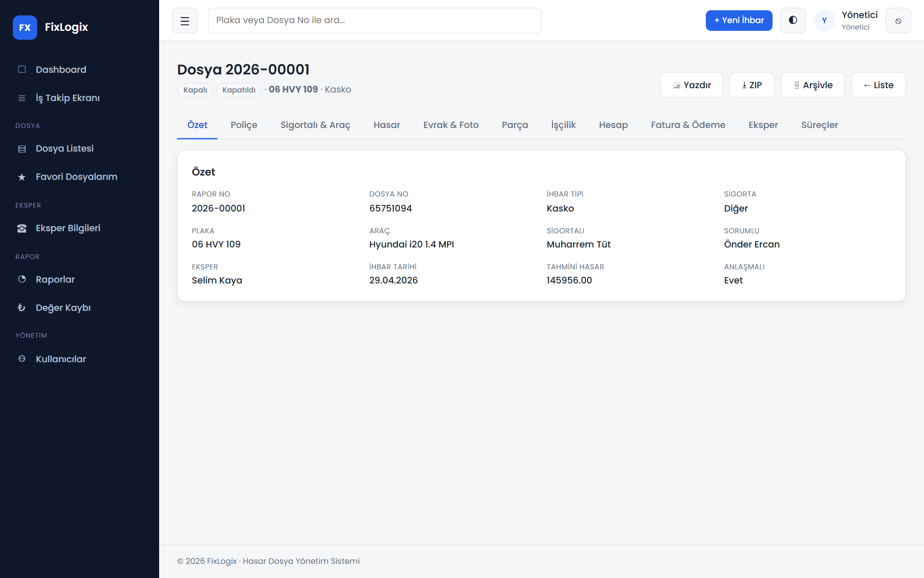Toggle dark mode with the contrast button

[x=793, y=21]
